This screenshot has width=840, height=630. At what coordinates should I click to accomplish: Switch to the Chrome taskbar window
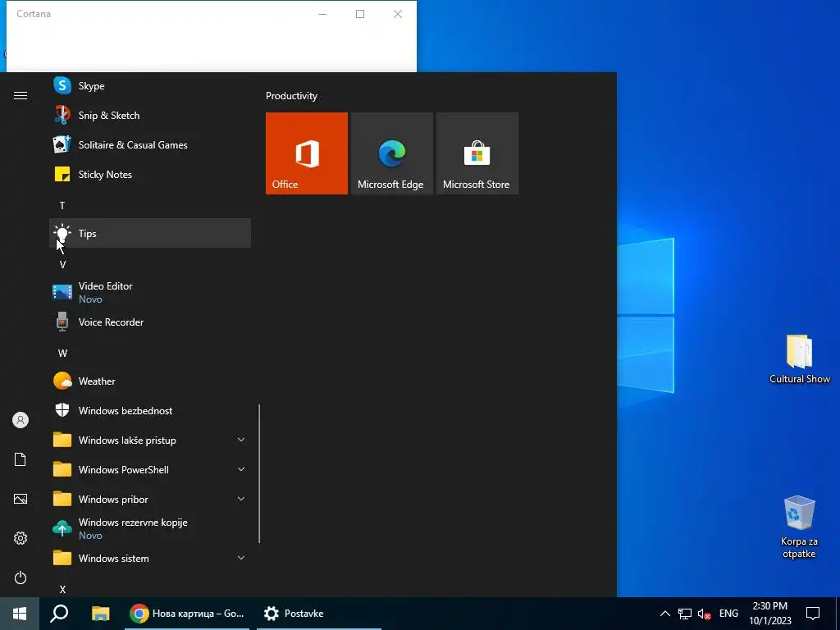pyautogui.click(x=187, y=614)
